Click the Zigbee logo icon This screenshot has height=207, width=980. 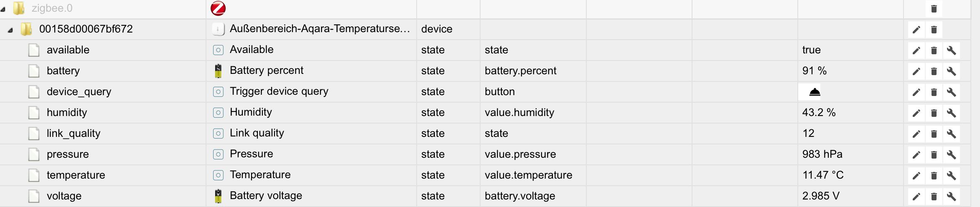(218, 8)
